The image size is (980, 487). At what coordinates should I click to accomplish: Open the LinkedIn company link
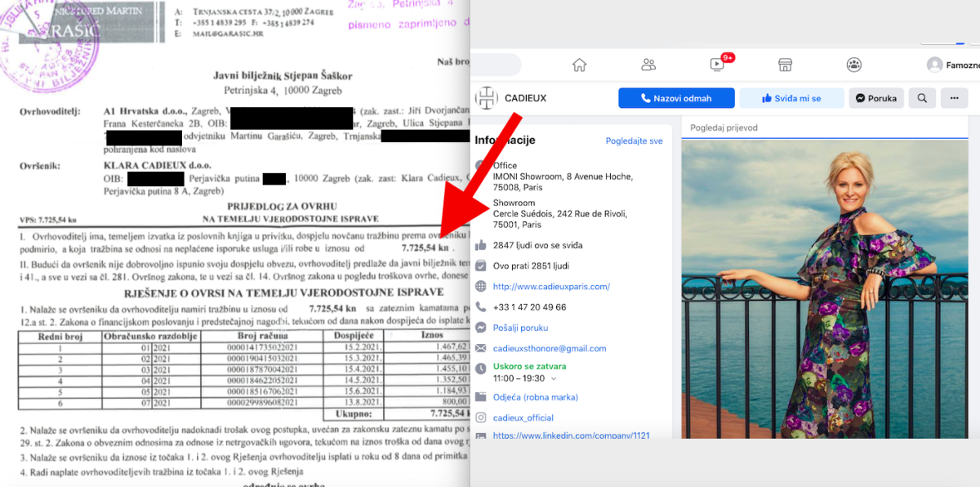[x=572, y=436]
